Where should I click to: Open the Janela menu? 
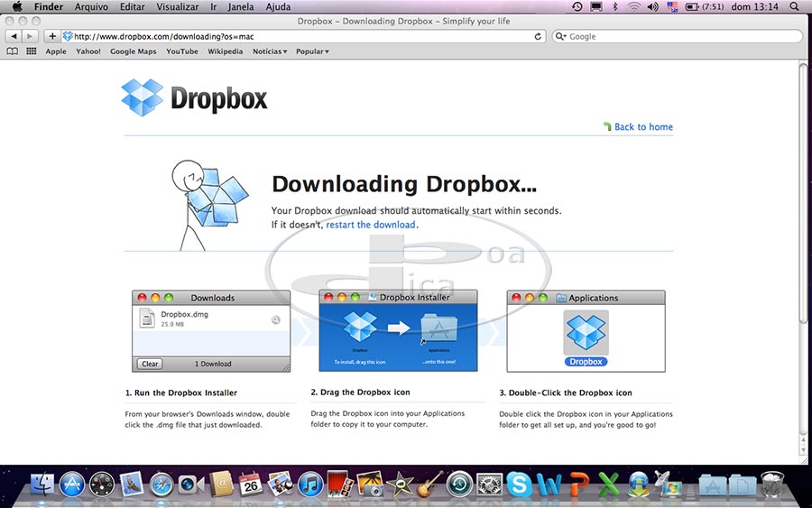tap(241, 6)
